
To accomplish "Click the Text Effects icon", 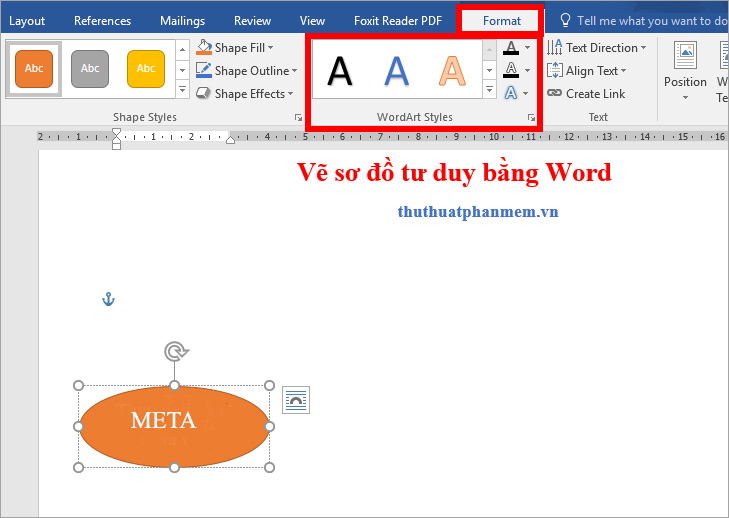I will [511, 93].
